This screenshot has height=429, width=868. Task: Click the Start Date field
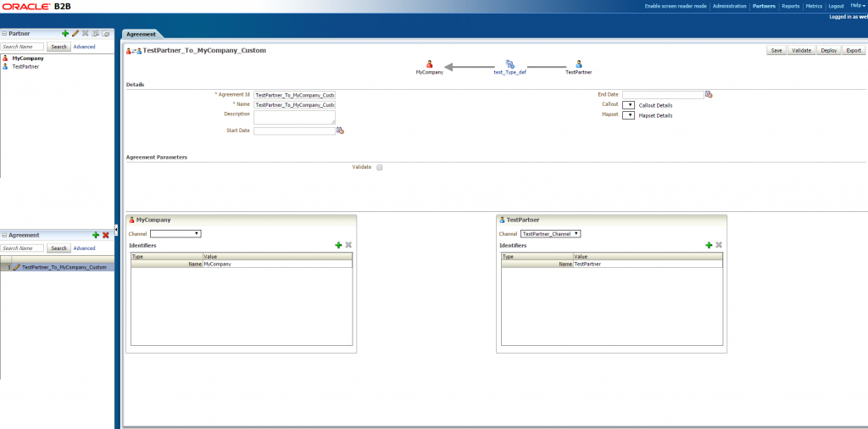294,131
